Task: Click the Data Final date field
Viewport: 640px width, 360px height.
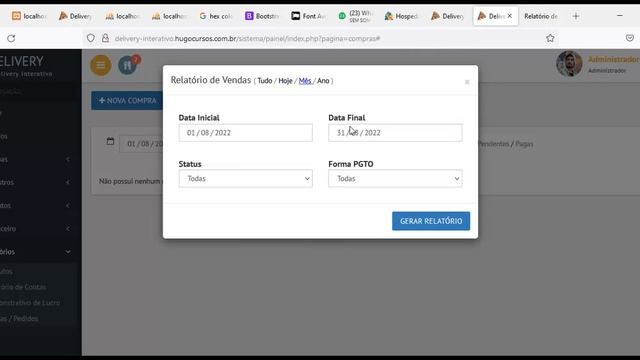Action: (x=395, y=133)
